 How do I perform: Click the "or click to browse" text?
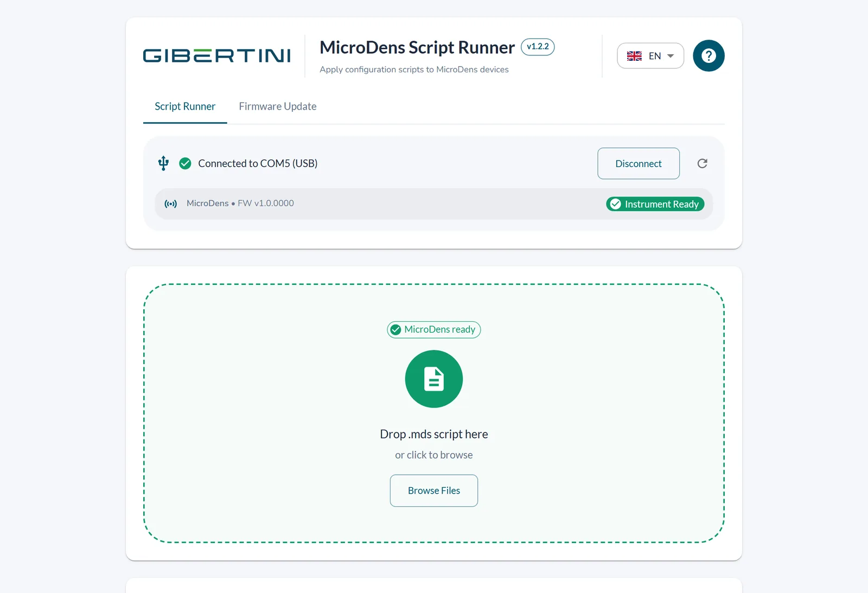[434, 455]
